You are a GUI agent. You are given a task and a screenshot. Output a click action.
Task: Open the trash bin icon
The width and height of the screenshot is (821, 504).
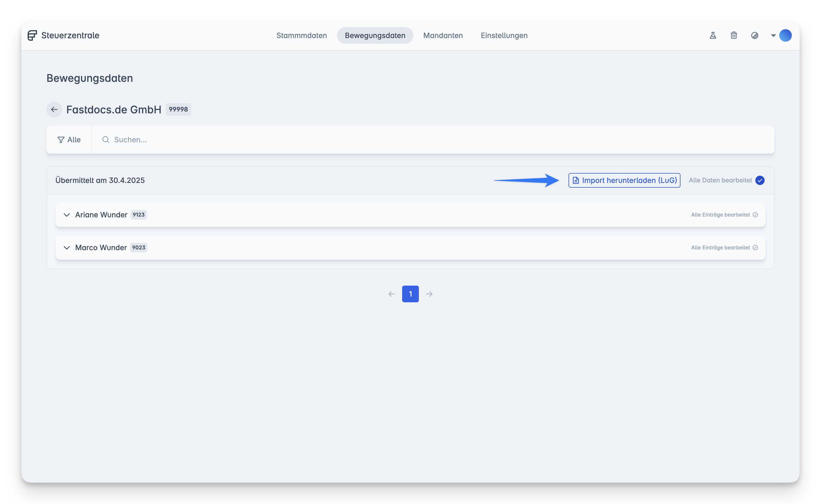click(734, 35)
